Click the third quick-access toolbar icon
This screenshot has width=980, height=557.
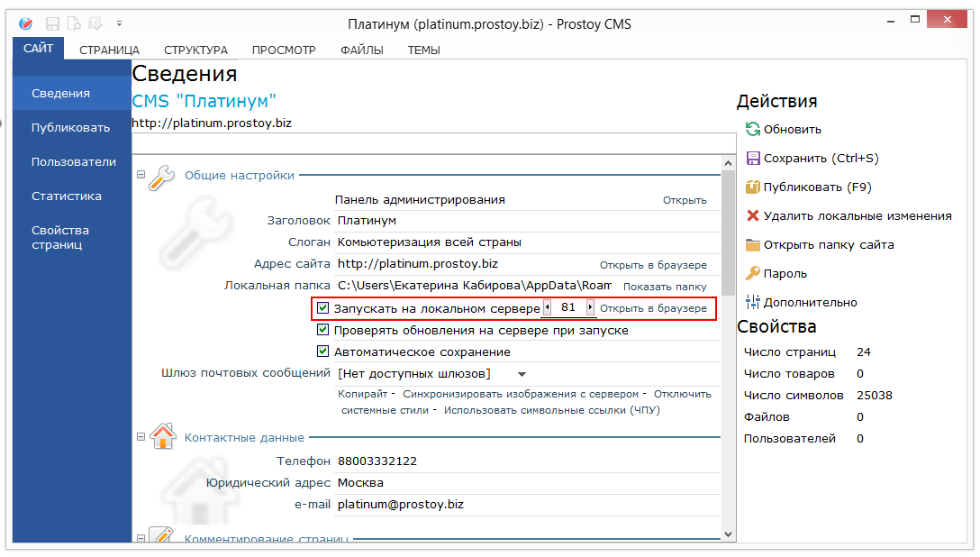(x=95, y=23)
